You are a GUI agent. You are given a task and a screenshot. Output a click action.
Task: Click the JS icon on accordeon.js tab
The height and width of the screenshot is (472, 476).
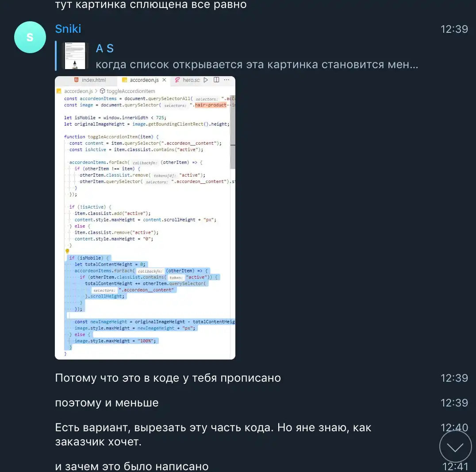click(124, 80)
